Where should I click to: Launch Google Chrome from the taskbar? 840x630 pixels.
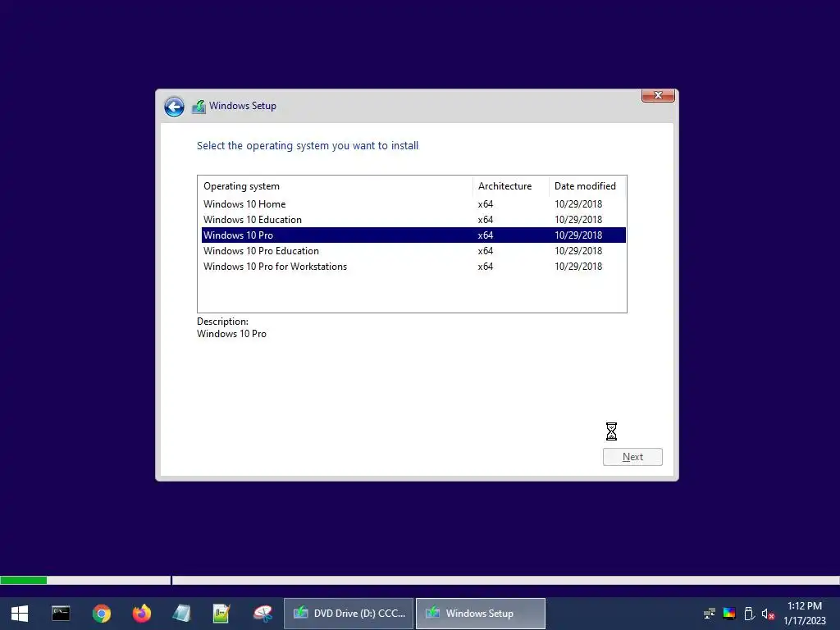[x=101, y=614]
